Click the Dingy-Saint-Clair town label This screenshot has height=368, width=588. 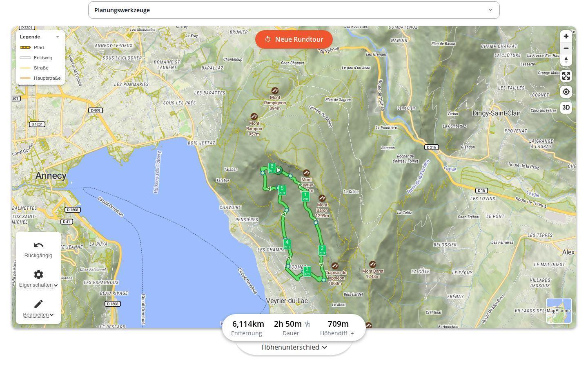[x=496, y=113]
